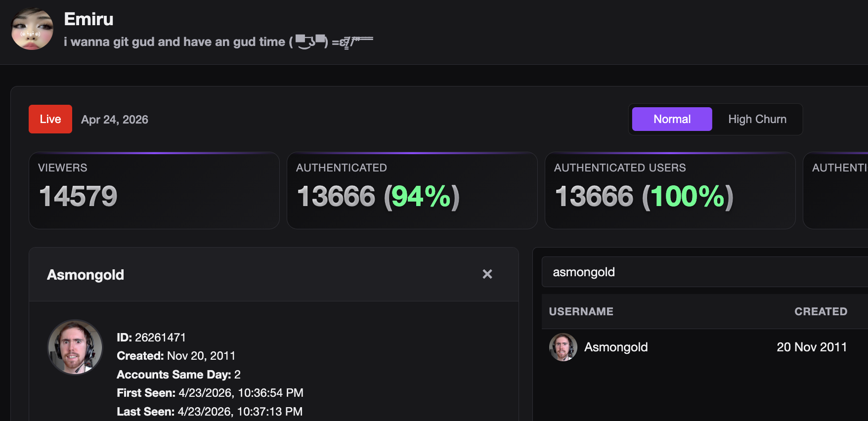Close the Asmongold details panel

tap(487, 274)
